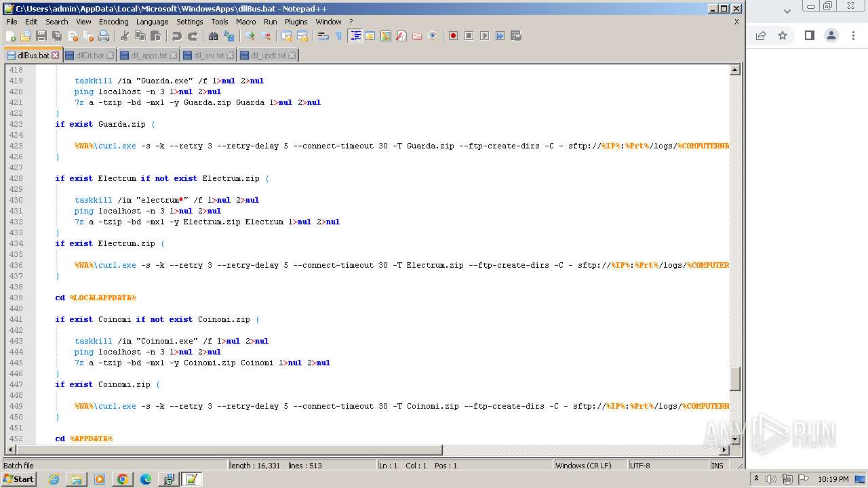
Task: Play back the recorded macro
Action: 484,36
